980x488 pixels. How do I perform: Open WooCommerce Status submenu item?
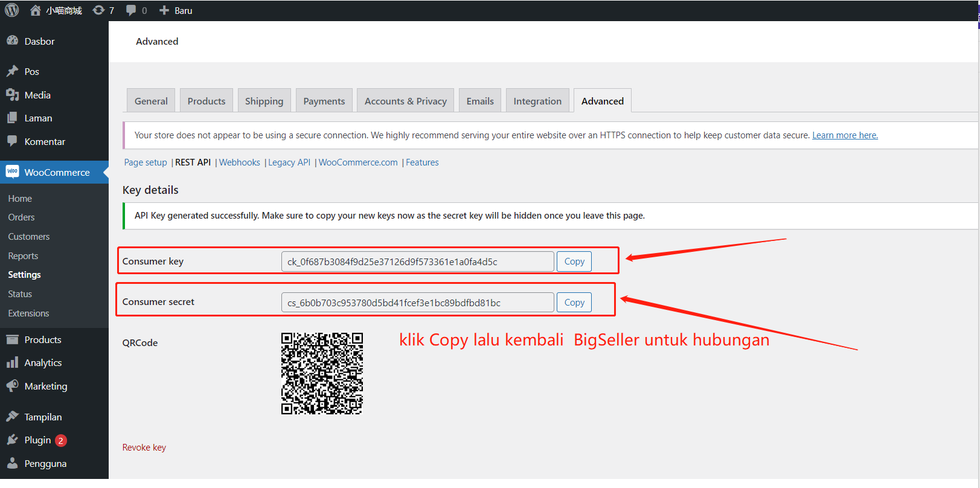20,294
